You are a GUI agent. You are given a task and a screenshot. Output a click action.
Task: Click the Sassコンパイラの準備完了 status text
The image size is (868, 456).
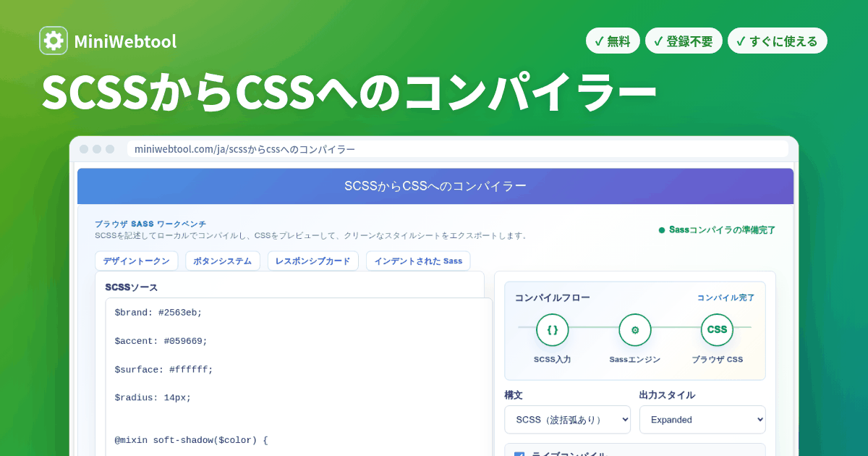722,230
